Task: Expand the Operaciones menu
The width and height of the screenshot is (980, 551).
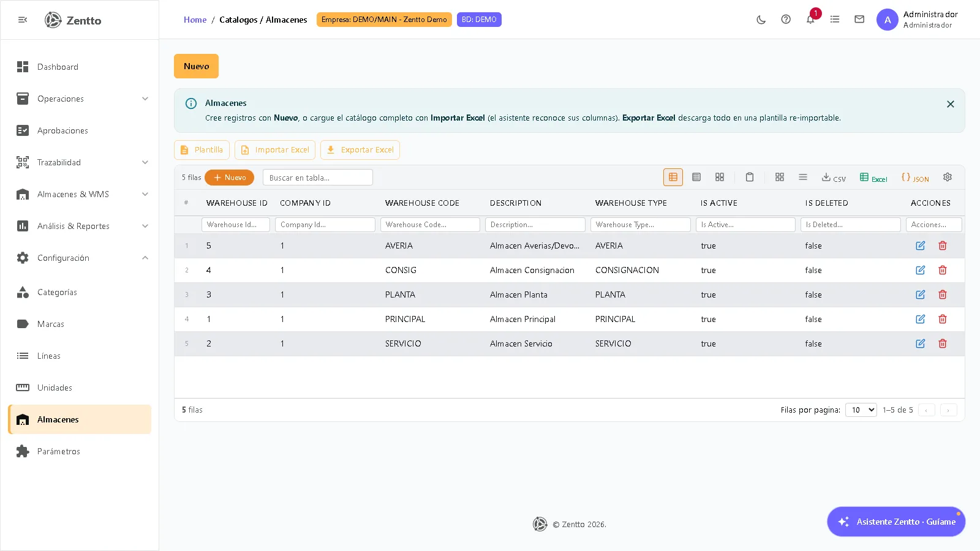Action: [80, 99]
